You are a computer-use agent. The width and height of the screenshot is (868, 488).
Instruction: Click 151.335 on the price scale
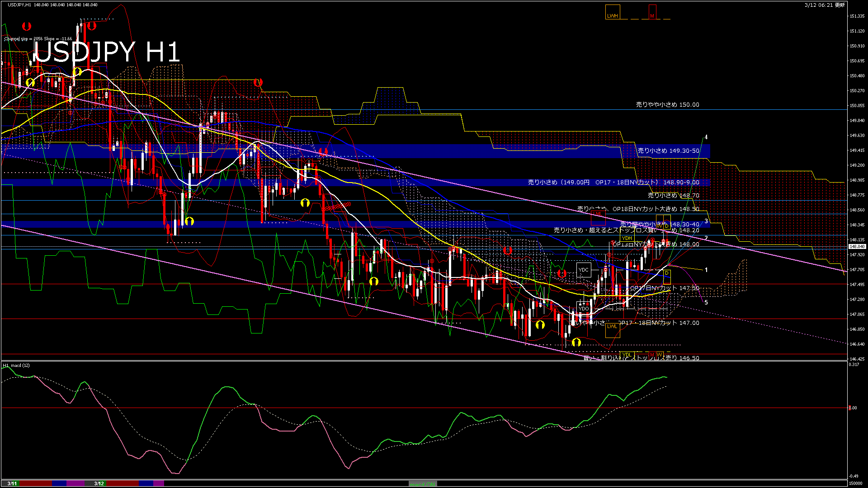pyautogui.click(x=857, y=16)
